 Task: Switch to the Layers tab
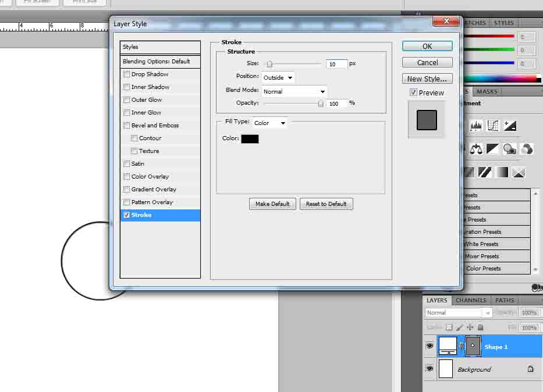click(x=436, y=300)
